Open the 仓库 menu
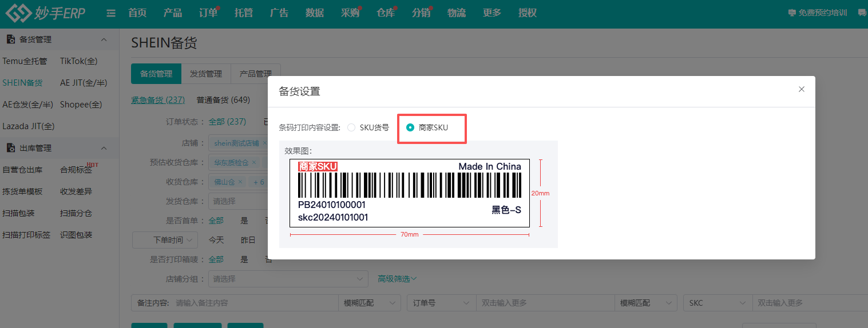This screenshot has height=328, width=868. pyautogui.click(x=386, y=13)
